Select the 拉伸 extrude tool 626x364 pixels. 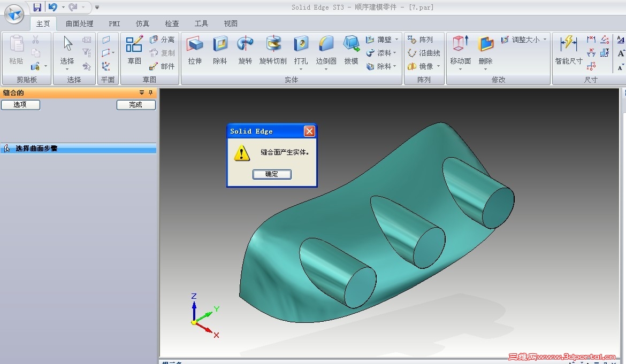click(x=195, y=50)
